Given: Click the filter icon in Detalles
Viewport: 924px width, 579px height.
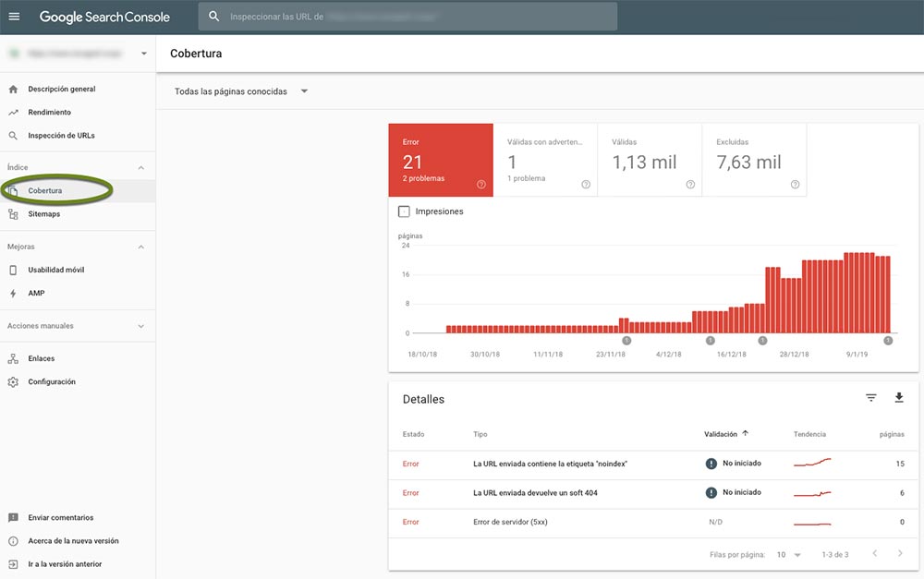Looking at the screenshot, I should pos(870,398).
